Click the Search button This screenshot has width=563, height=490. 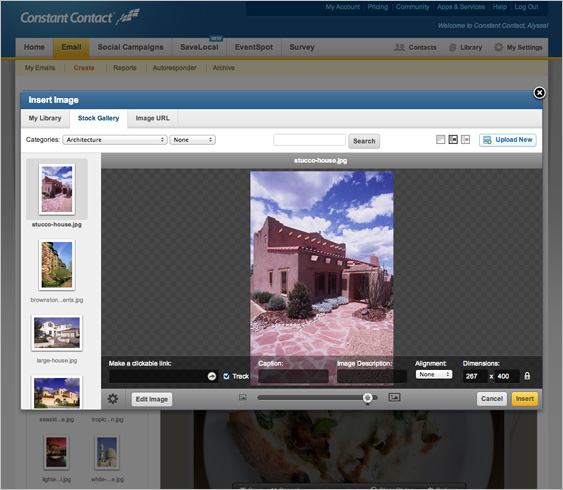coord(364,141)
